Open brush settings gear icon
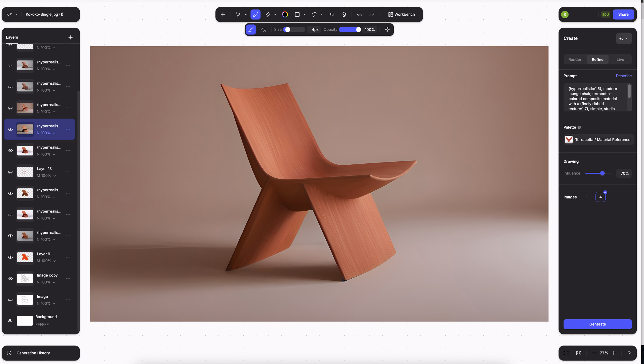Viewport: 644px width, 364px height. [387, 30]
